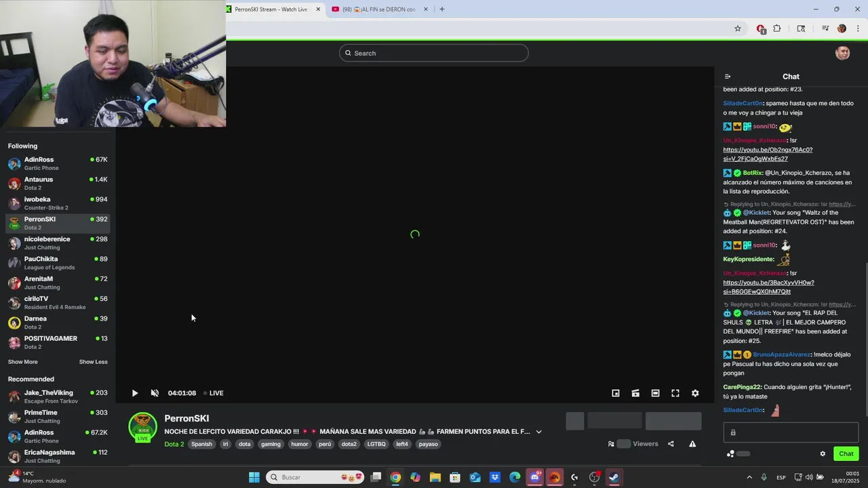Open the weather widget on taskbar
Viewport: 868px width, 488px height.
pos(37,477)
